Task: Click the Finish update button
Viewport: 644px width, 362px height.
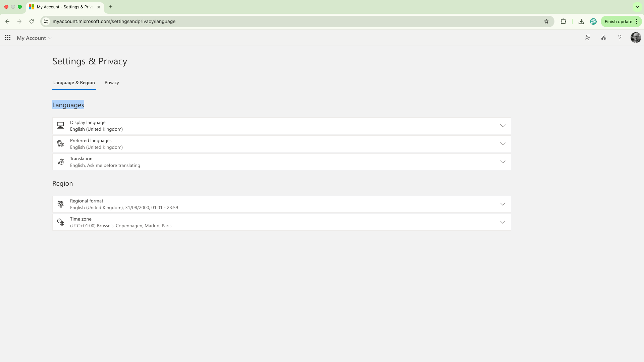Action: (618, 21)
